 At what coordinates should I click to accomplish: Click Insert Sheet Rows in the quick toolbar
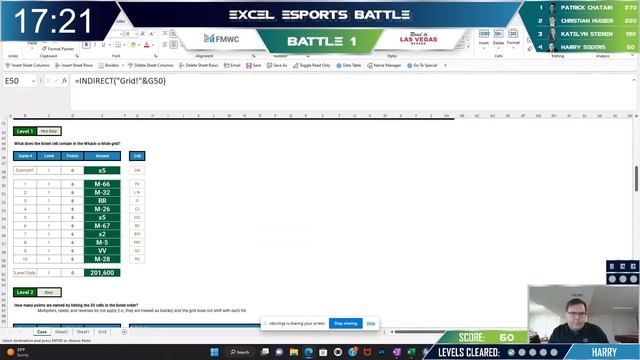[74, 65]
